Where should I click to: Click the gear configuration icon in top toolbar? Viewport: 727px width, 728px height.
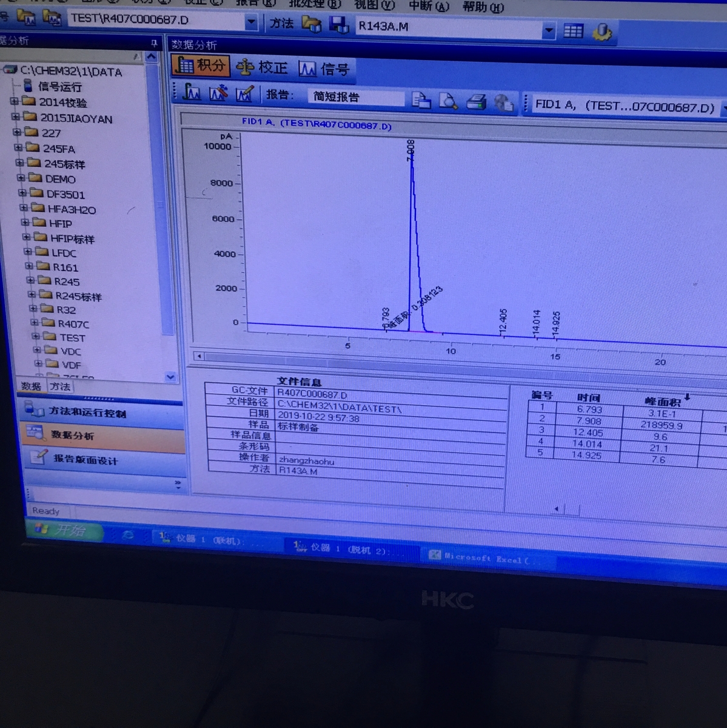click(x=601, y=32)
